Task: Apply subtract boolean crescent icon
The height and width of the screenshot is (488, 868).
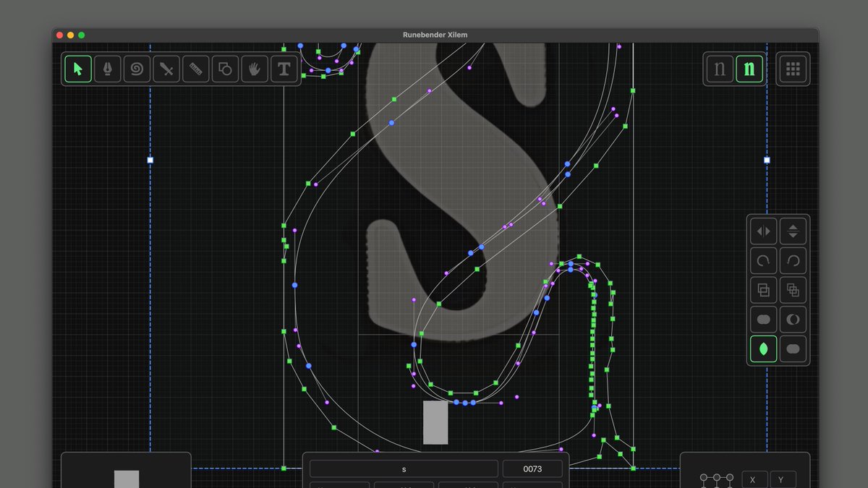Action: 793,320
